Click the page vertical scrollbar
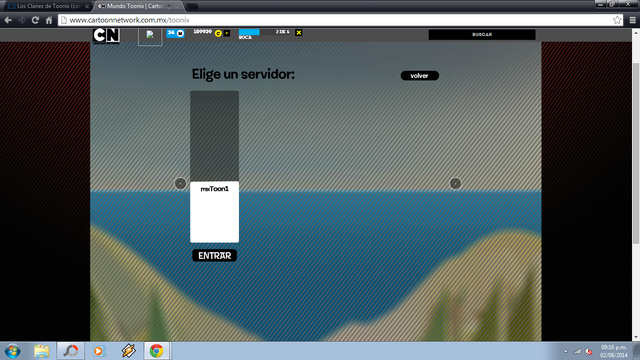 (636, 153)
